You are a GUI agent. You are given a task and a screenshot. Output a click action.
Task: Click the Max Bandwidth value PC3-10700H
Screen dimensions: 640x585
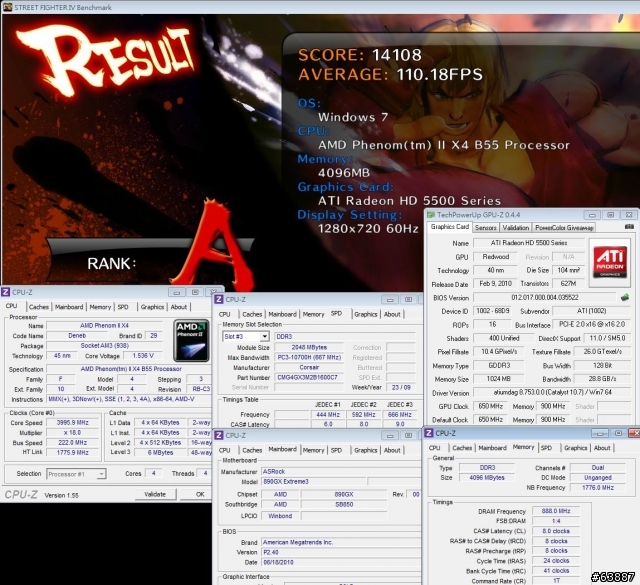(309, 357)
